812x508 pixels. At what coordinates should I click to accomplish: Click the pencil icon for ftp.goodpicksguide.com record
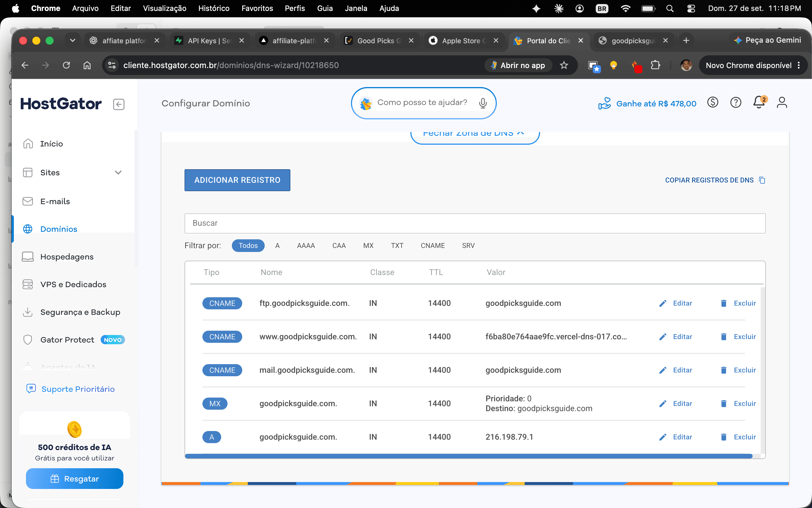tap(663, 303)
